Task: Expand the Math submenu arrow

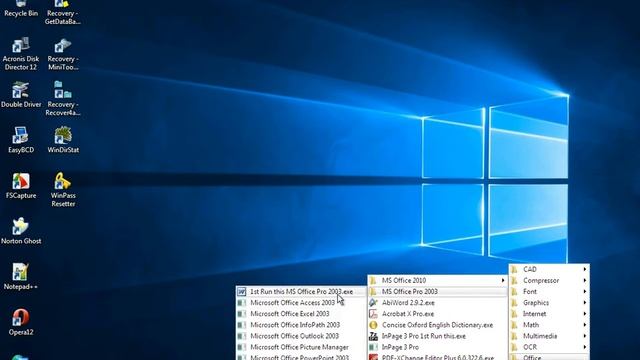Action: pos(585,325)
